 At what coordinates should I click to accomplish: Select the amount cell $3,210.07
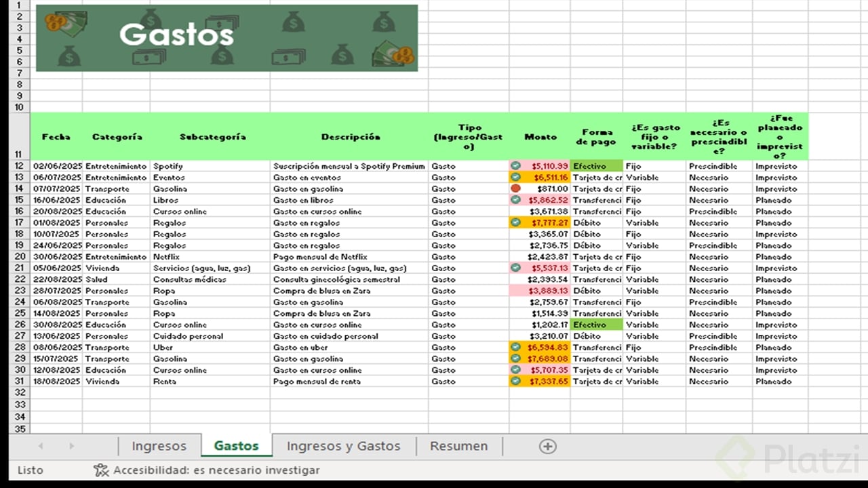[x=540, y=336]
